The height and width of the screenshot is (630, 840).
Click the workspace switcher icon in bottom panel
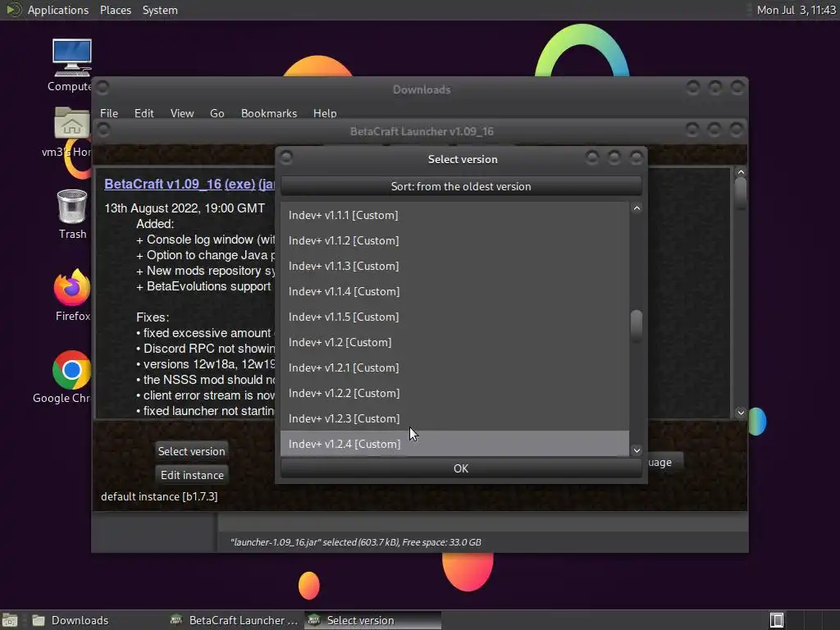(x=777, y=620)
